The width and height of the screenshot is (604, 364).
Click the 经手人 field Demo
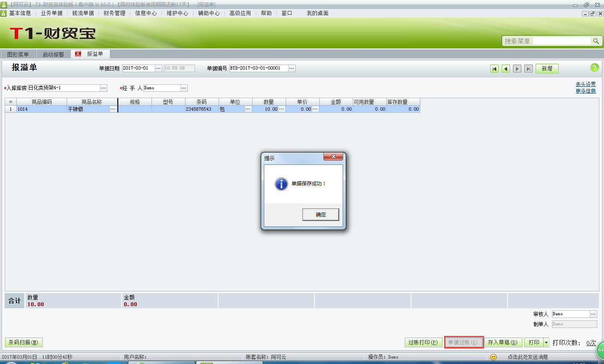(x=162, y=88)
